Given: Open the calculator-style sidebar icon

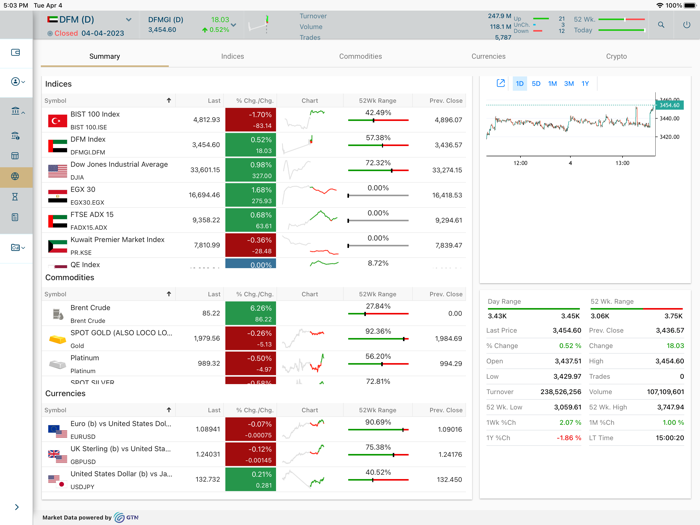Looking at the screenshot, I should click(15, 156).
